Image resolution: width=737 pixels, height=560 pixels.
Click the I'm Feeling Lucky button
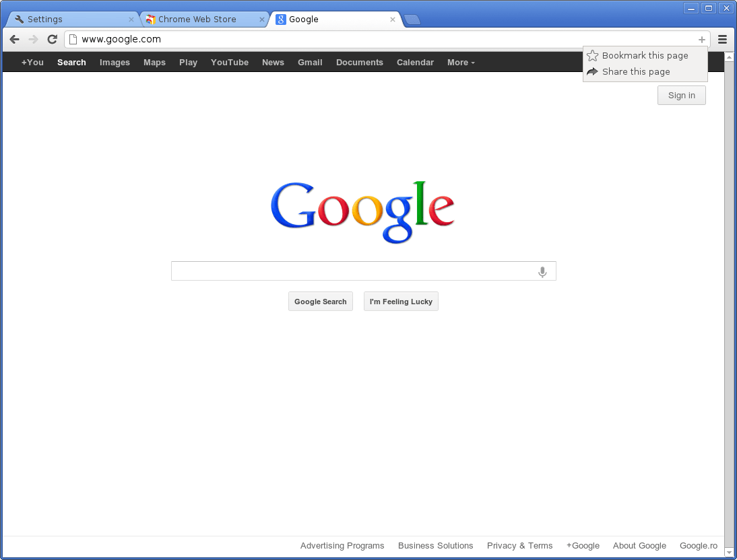click(401, 302)
